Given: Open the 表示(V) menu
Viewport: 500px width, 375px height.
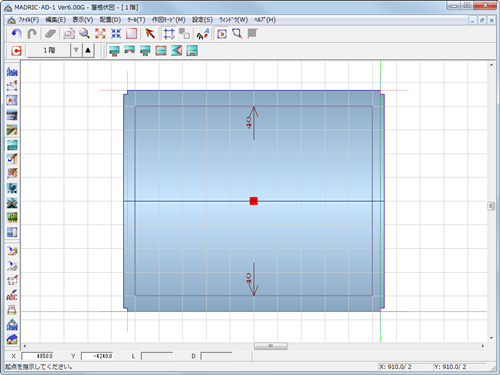Looking at the screenshot, I should [83, 20].
